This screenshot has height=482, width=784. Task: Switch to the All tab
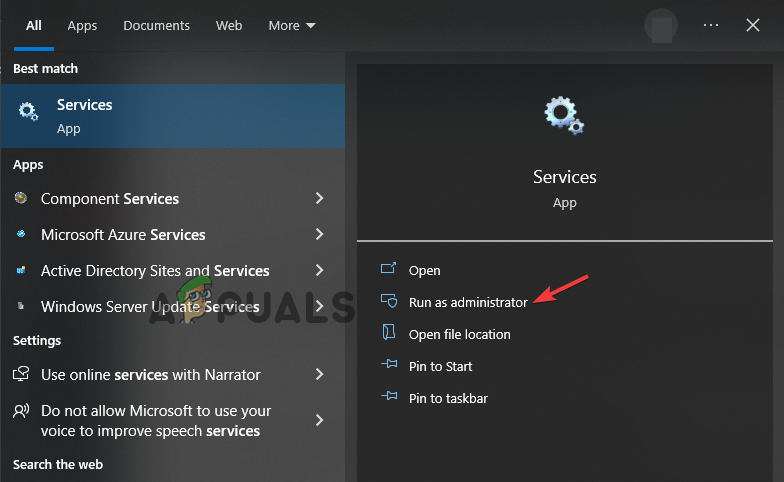(34, 26)
